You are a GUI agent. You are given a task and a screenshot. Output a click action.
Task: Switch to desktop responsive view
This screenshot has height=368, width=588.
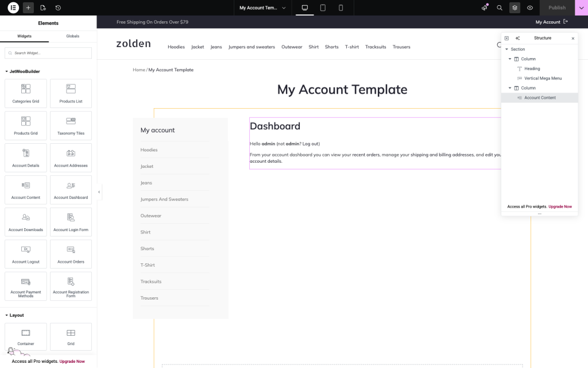click(305, 7)
